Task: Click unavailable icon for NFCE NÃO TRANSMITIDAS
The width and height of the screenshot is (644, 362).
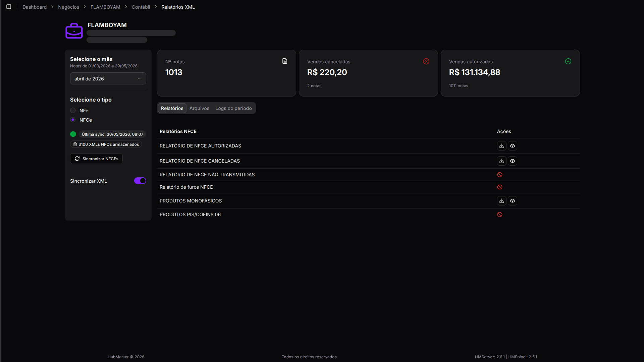Action: click(500, 175)
